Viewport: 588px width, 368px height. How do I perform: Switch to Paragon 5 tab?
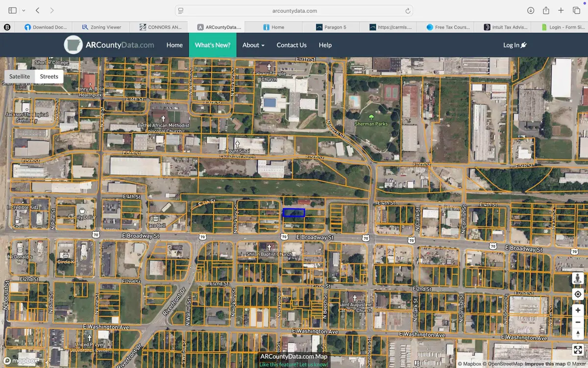point(331,27)
